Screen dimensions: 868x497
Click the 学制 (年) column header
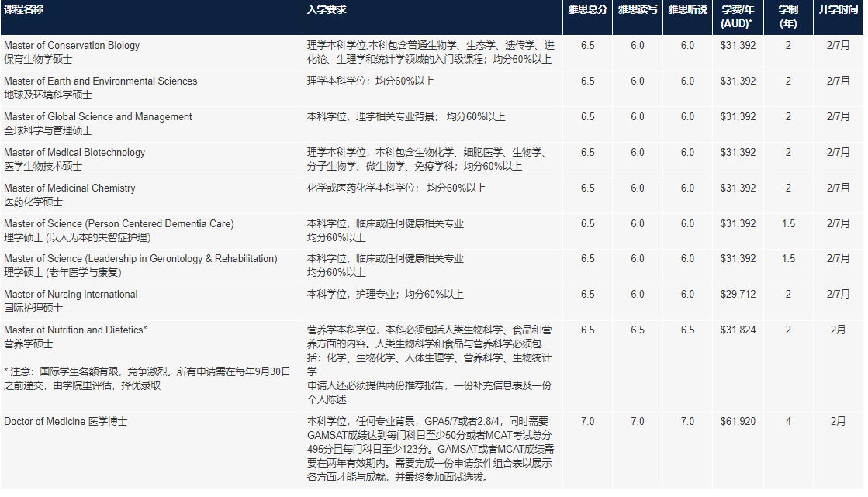(788, 16)
